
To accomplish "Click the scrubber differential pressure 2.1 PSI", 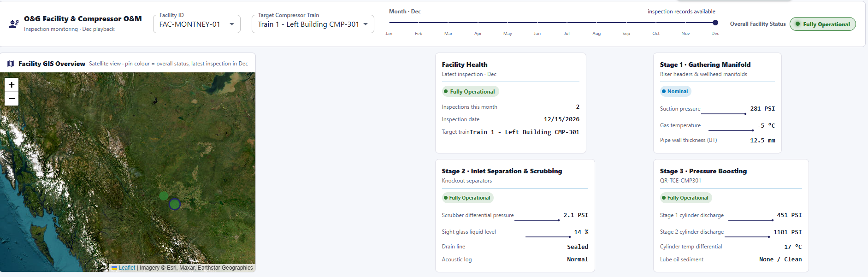I will [576, 215].
